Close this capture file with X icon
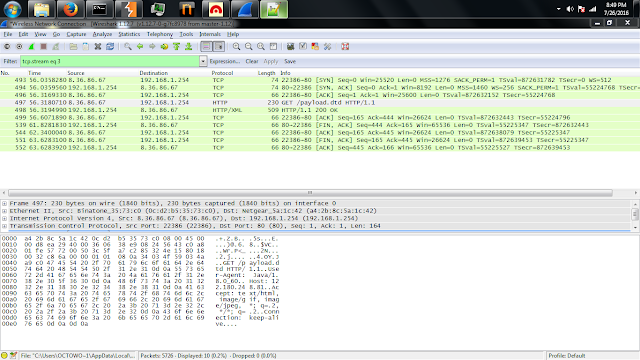 click(x=98, y=47)
